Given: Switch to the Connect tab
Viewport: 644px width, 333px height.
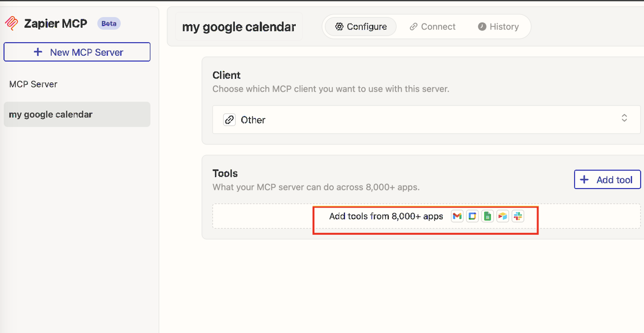Looking at the screenshot, I should click(432, 26).
